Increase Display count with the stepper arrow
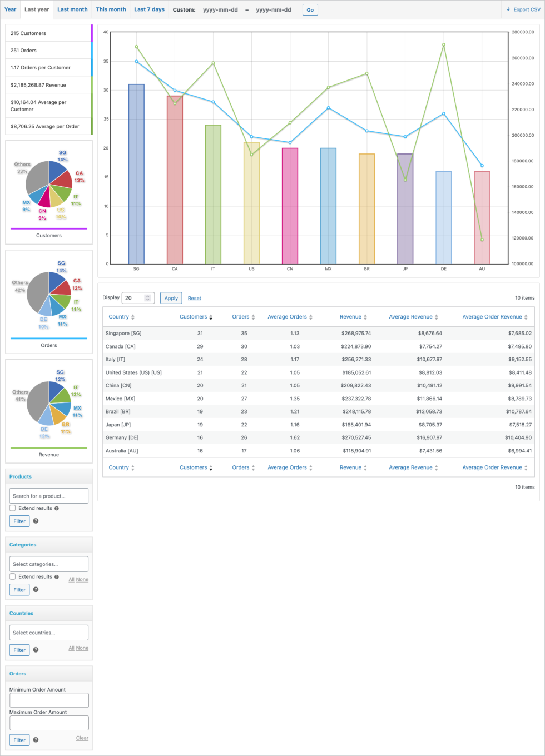Screen dimensions: 545x756 [148, 296]
